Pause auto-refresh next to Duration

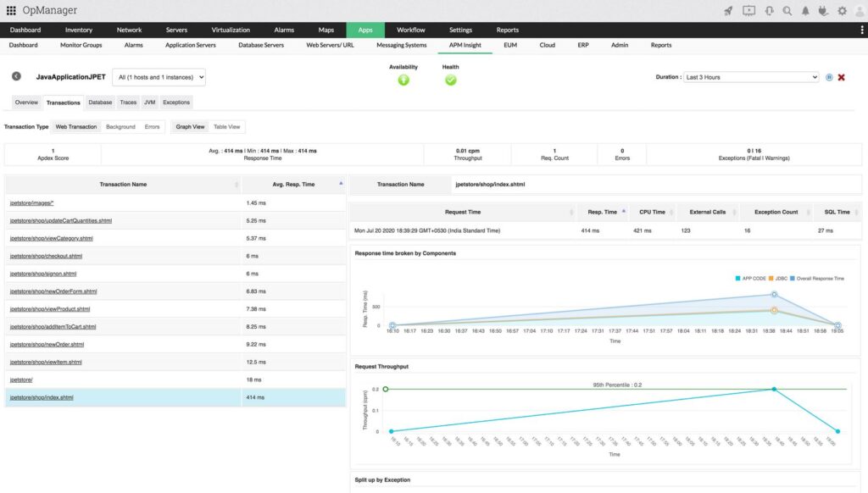pyautogui.click(x=829, y=77)
